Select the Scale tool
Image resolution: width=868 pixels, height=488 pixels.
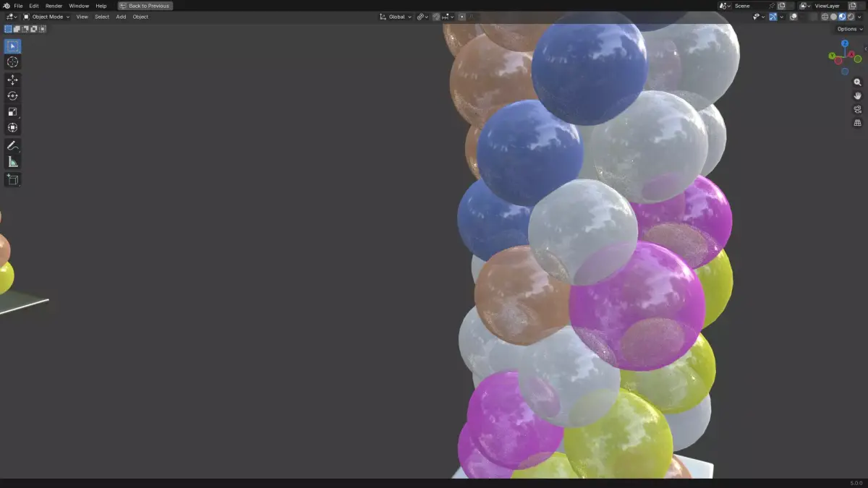(x=12, y=111)
